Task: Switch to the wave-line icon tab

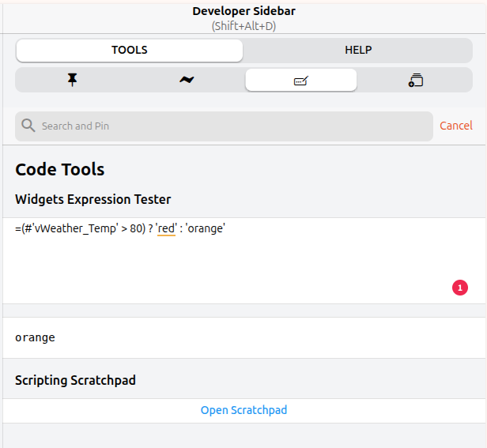Action: [x=186, y=80]
